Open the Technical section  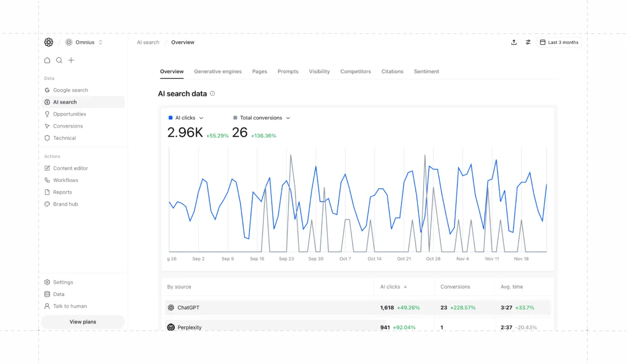click(x=64, y=138)
